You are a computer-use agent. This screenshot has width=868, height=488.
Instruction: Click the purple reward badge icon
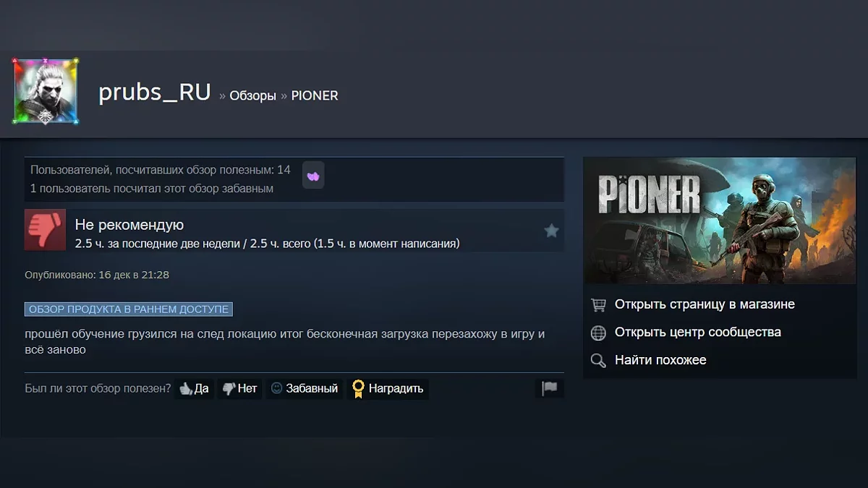(313, 176)
